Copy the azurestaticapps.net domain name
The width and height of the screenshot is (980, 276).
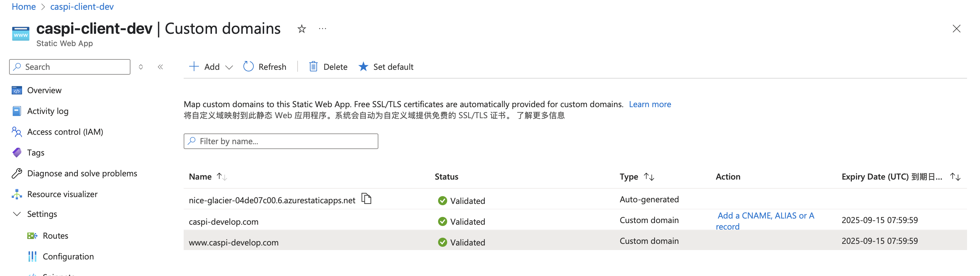[x=366, y=199]
